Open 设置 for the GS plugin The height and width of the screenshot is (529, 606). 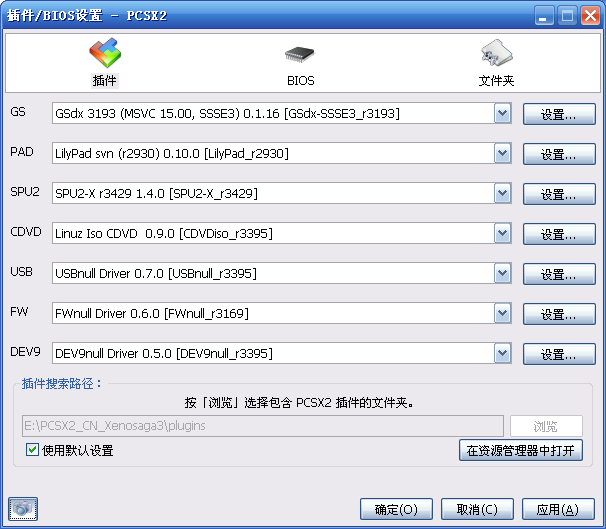[559, 114]
